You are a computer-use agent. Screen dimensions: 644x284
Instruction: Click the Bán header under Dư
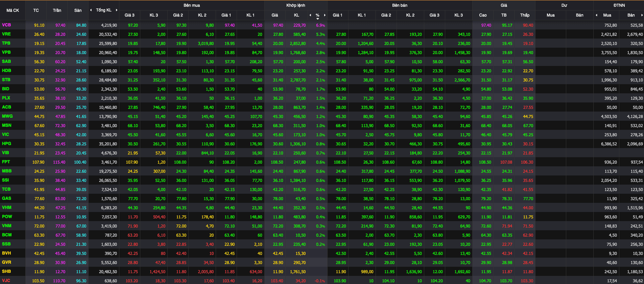tap(579, 15)
